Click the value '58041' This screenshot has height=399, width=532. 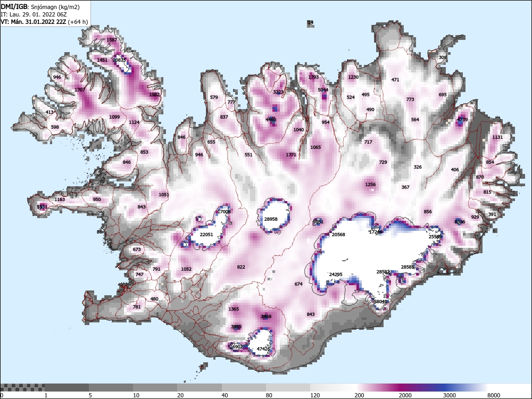click(380, 302)
